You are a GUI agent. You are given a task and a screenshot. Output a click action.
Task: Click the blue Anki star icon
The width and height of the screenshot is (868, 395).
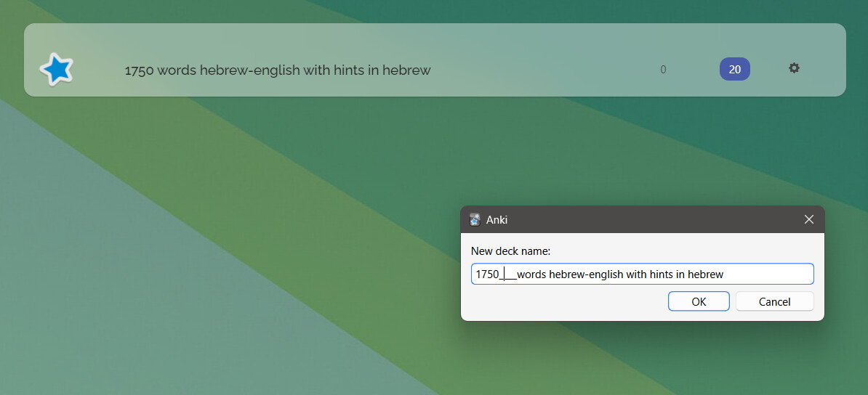(57, 69)
